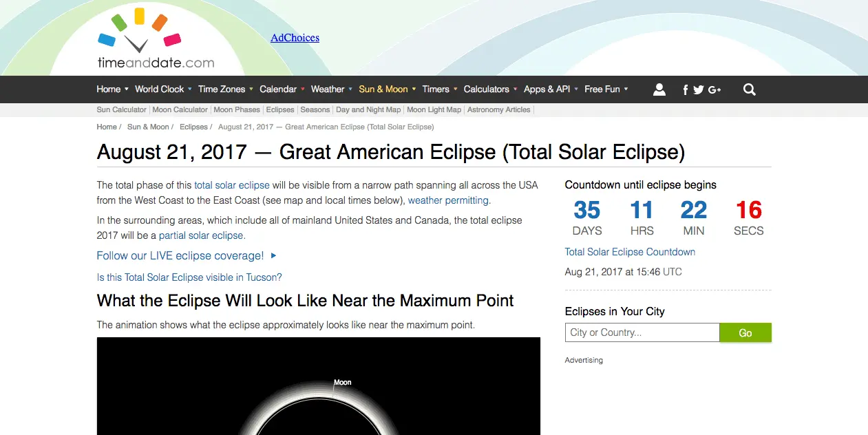Visit the Facebook page icon
Viewport: 868px width, 435px height.
coord(686,89)
